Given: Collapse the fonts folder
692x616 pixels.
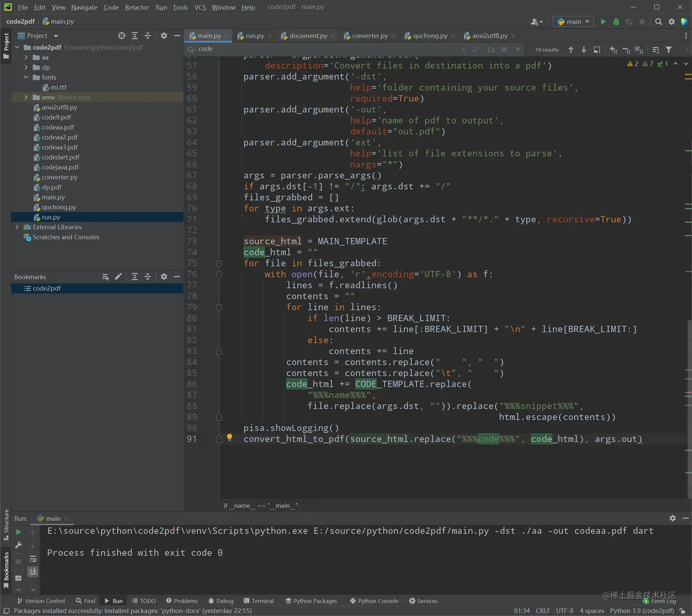Looking at the screenshot, I should click(26, 77).
